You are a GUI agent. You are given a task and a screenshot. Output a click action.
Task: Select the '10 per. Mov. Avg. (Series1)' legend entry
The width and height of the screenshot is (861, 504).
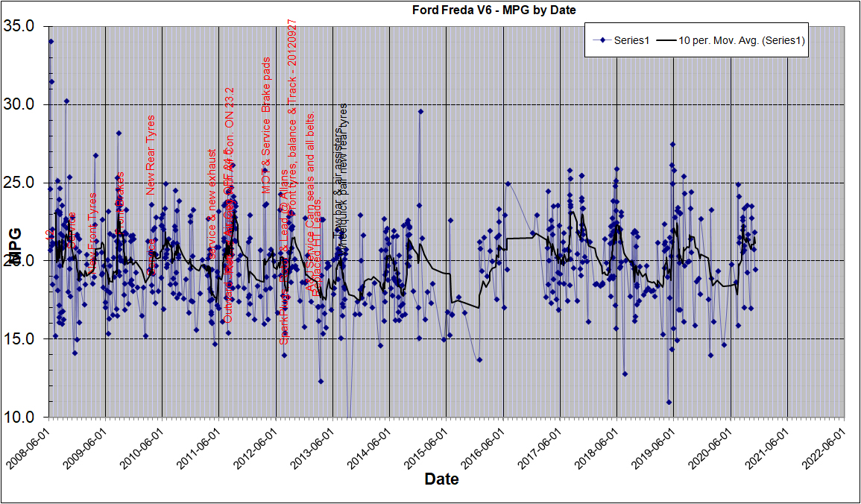tap(731, 40)
